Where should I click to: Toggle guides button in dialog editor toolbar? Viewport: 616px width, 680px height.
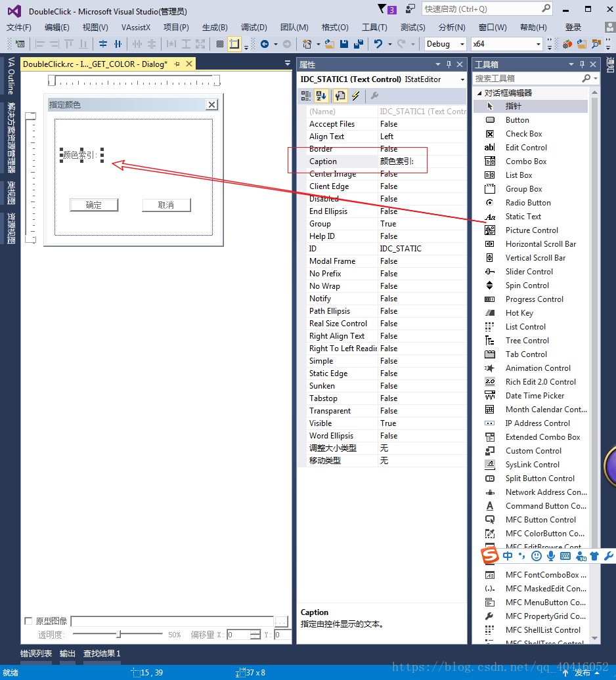click(234, 44)
